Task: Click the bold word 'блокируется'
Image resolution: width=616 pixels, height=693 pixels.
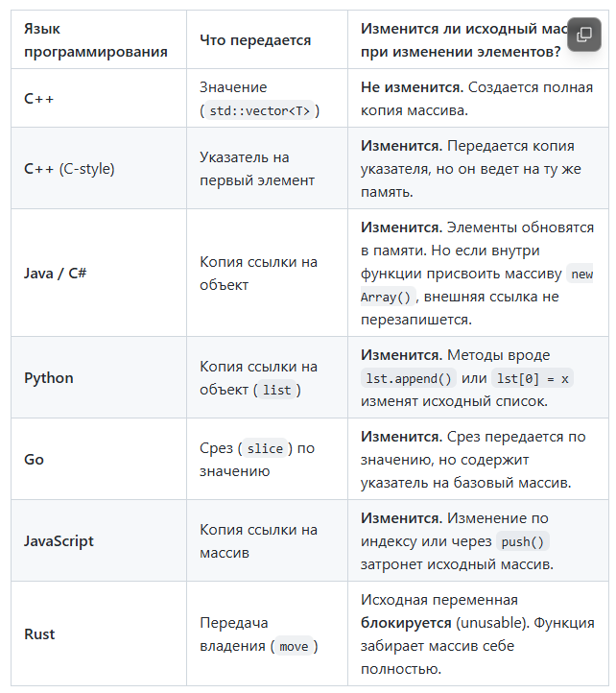Action: 406,623
